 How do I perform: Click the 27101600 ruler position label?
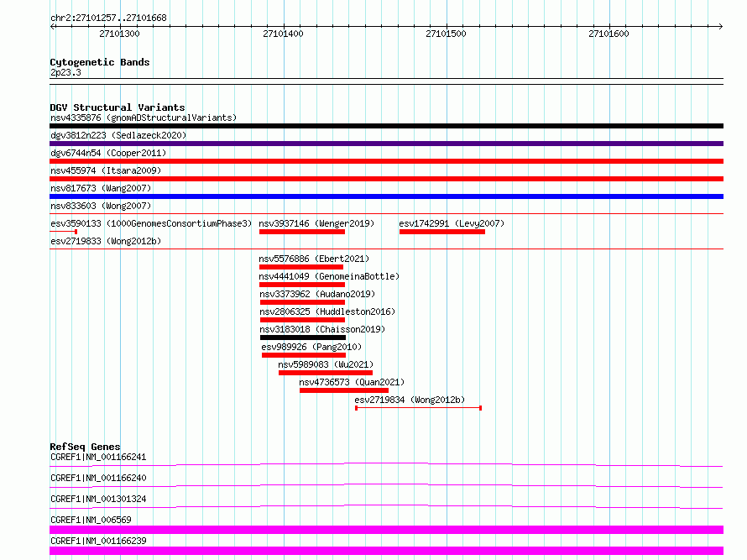[x=609, y=34]
